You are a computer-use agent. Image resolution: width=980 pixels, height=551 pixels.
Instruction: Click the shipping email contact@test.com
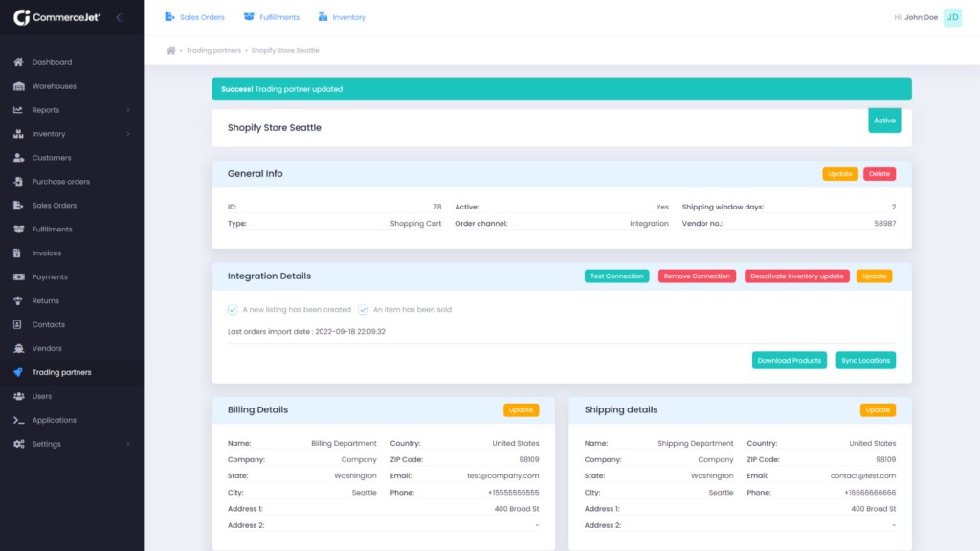pos(863,476)
